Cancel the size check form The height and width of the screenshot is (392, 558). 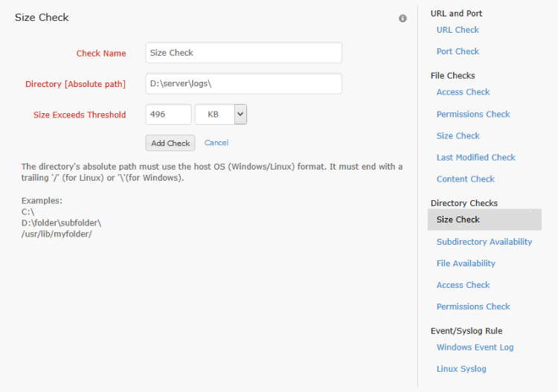coord(217,143)
